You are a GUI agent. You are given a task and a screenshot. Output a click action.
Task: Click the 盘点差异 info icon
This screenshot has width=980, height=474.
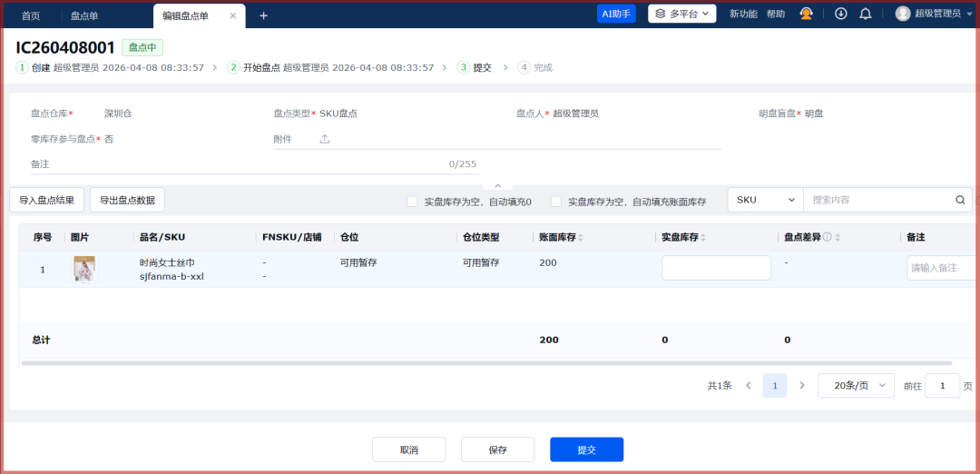point(827,237)
